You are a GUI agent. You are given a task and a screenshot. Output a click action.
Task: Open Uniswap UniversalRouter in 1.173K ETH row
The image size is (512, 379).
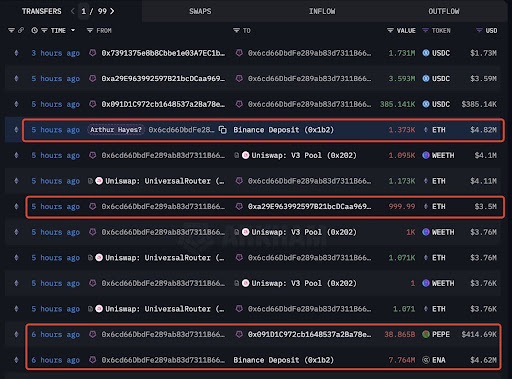pos(165,181)
